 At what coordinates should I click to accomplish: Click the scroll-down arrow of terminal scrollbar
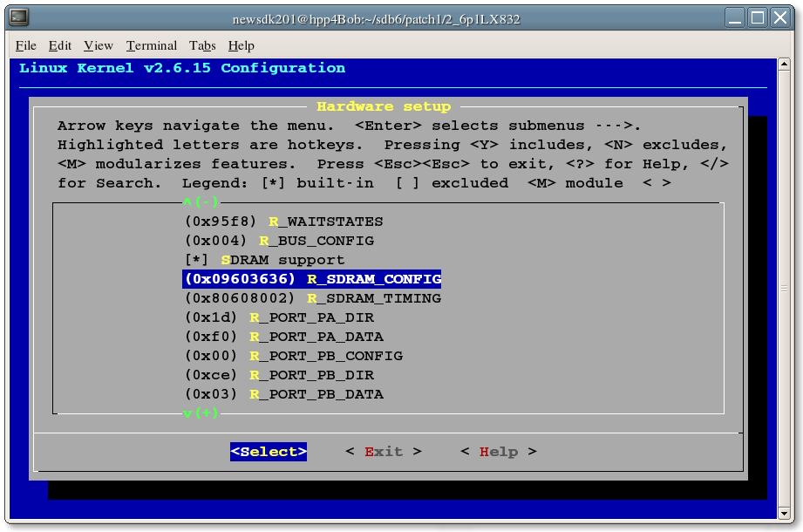[x=784, y=513]
